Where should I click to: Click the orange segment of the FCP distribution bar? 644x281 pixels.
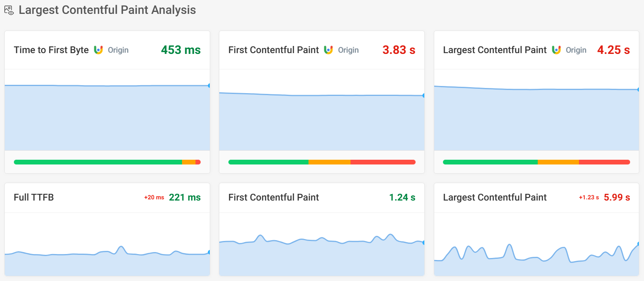click(x=328, y=162)
